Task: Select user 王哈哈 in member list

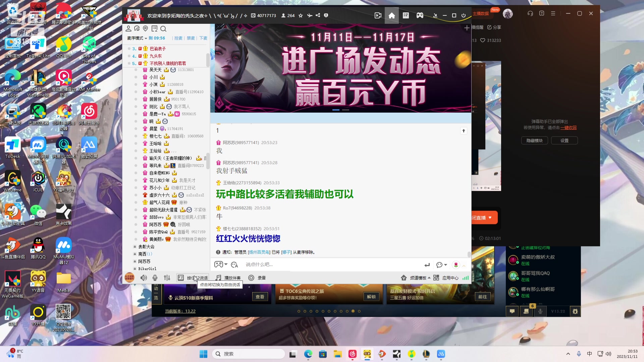Action: pyautogui.click(x=155, y=143)
